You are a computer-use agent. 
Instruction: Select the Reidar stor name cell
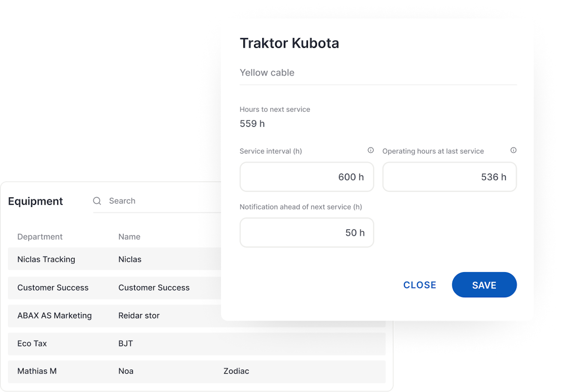click(139, 316)
